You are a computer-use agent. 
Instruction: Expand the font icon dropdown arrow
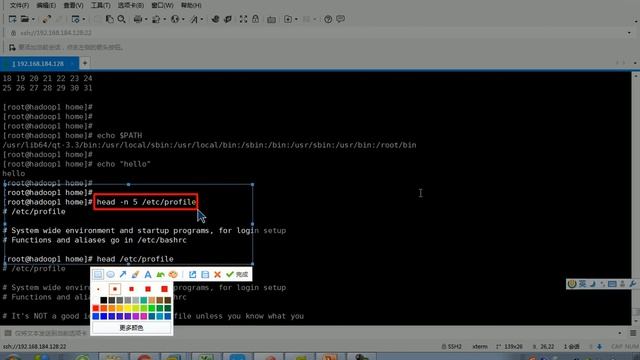tap(201, 19)
